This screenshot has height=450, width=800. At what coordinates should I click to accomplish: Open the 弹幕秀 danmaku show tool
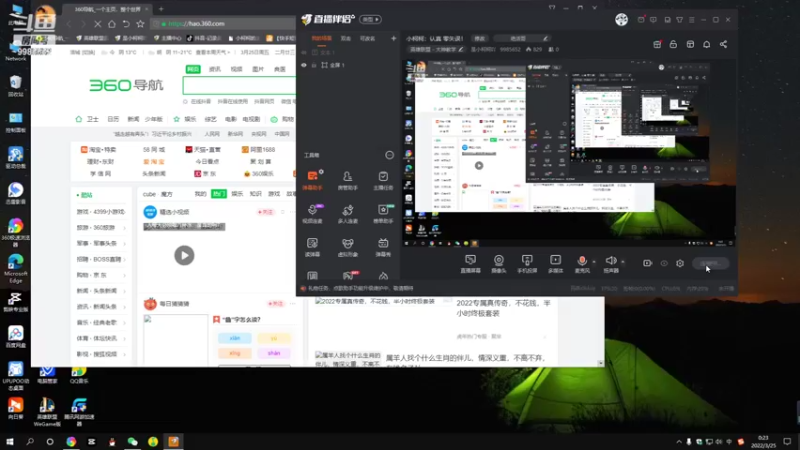coord(383,247)
